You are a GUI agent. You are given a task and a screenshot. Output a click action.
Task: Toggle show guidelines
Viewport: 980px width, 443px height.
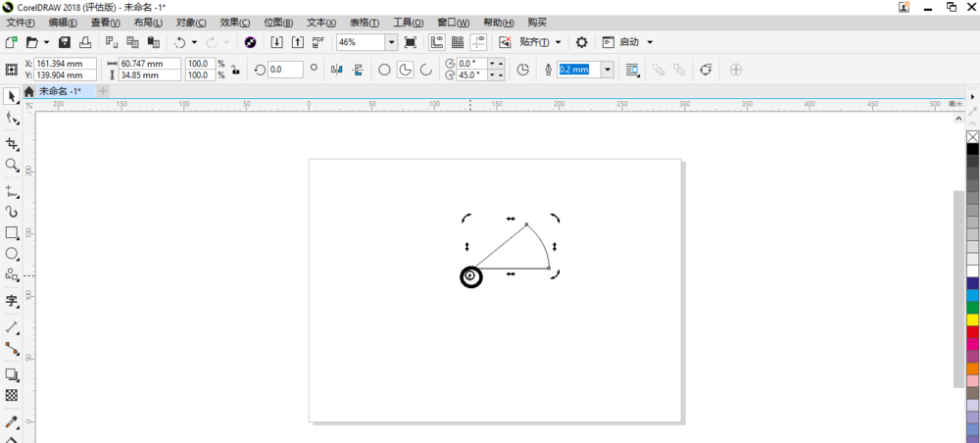479,42
